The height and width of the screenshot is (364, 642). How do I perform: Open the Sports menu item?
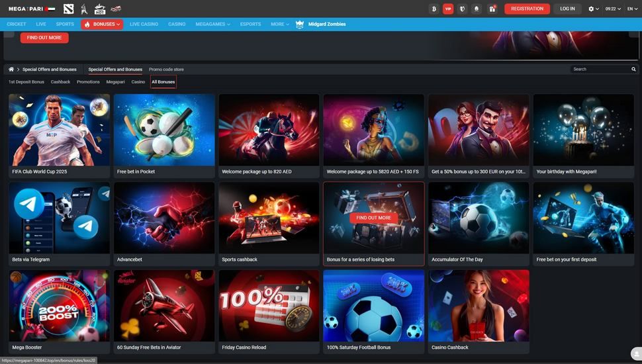tap(65, 24)
